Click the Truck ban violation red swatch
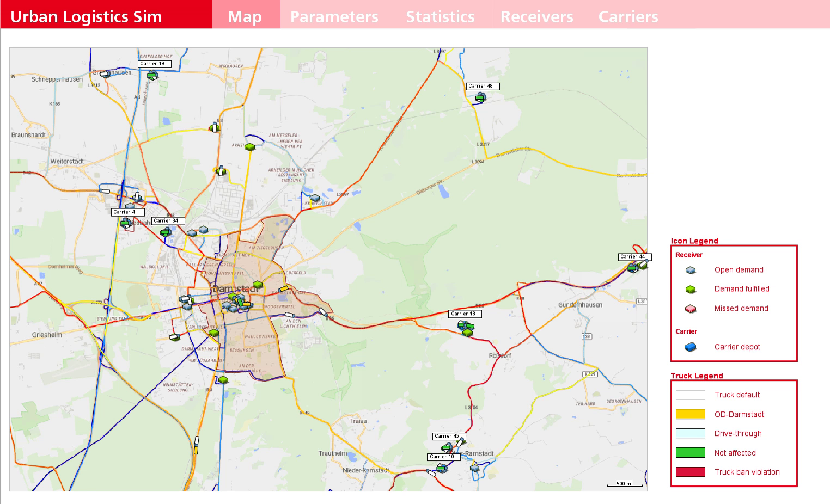 (691, 472)
